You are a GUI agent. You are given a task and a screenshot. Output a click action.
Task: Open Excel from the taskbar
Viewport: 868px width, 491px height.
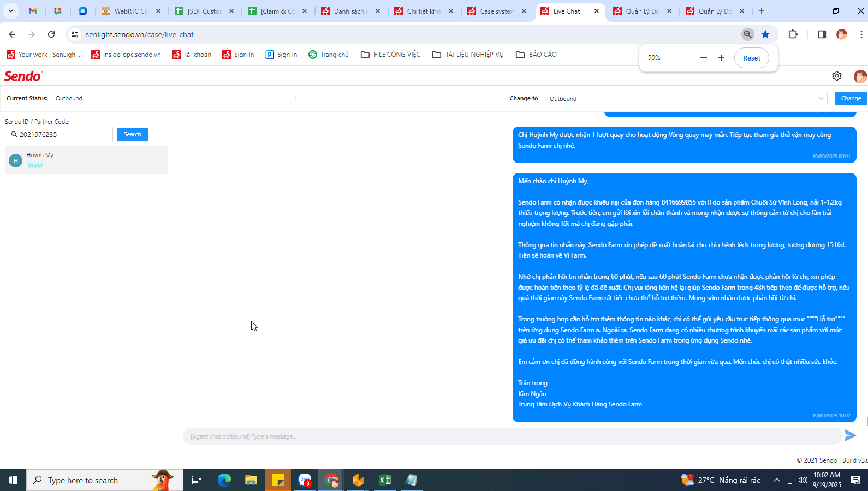(385, 480)
